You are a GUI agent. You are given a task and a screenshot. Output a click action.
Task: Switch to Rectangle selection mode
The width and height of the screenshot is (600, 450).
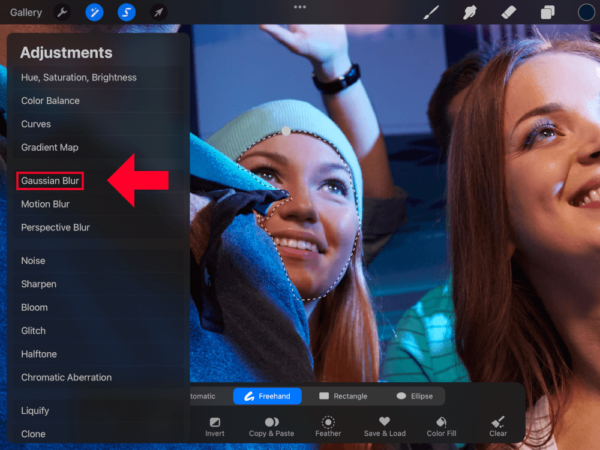(x=343, y=396)
